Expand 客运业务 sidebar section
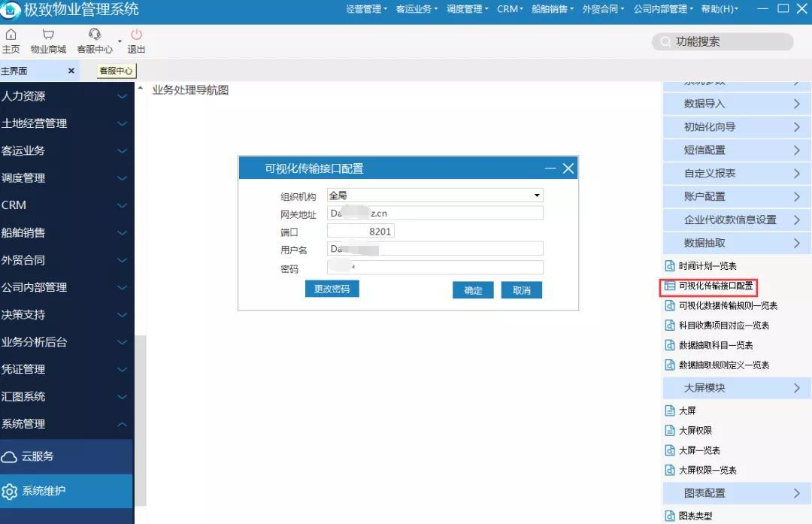Image resolution: width=812 pixels, height=524 pixels. pyautogui.click(x=66, y=150)
